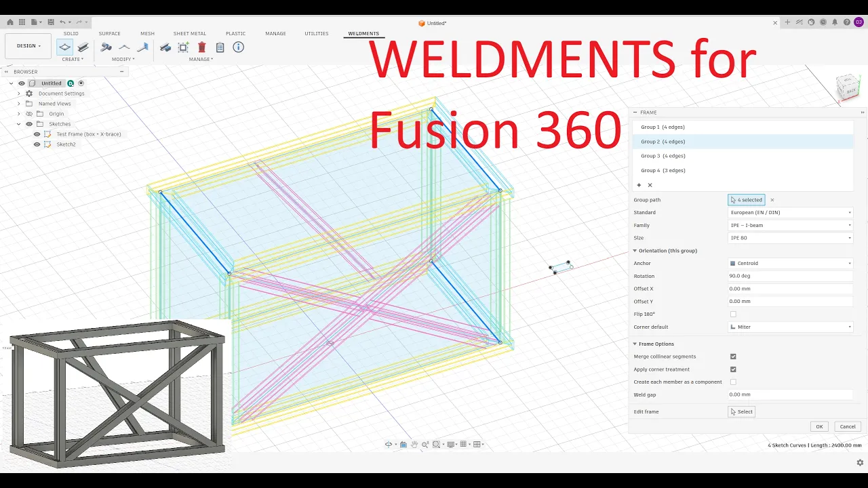Show the hidden Origin folder

coord(29,114)
